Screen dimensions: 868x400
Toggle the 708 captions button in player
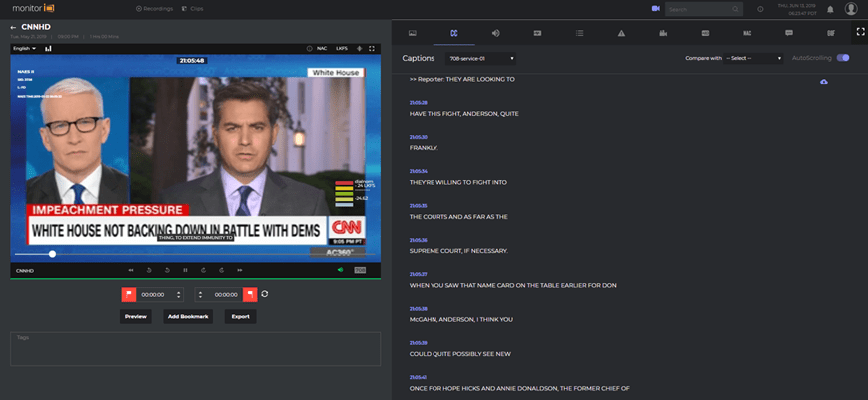(x=360, y=270)
